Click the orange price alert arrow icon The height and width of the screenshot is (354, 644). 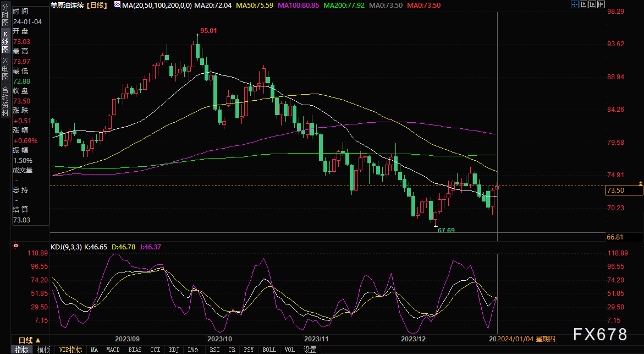(640, 183)
